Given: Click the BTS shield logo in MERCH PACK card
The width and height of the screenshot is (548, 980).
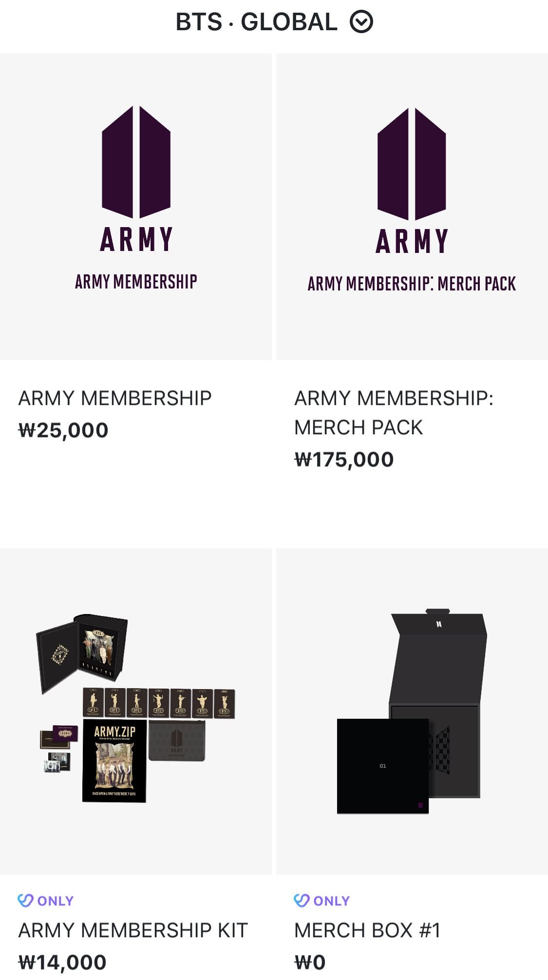Looking at the screenshot, I should pyautogui.click(x=412, y=164).
